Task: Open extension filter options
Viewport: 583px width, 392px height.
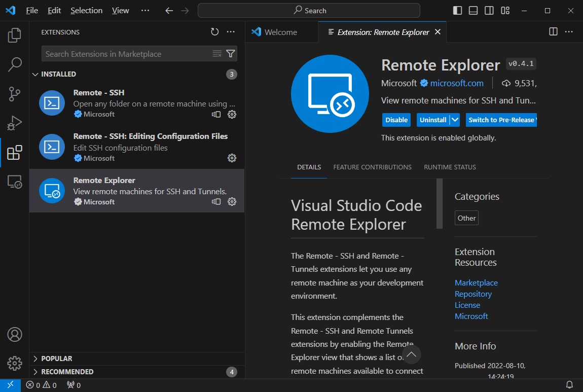Action: [x=231, y=54]
